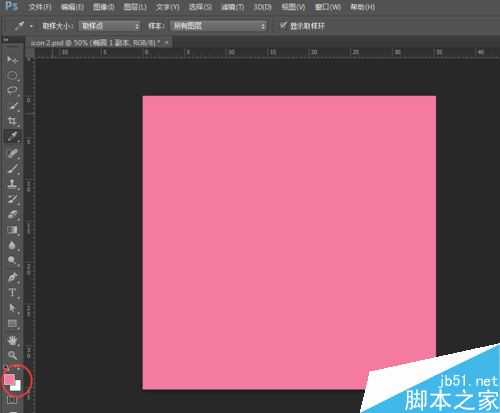Toggle the show sampling ring checkbox

point(283,26)
